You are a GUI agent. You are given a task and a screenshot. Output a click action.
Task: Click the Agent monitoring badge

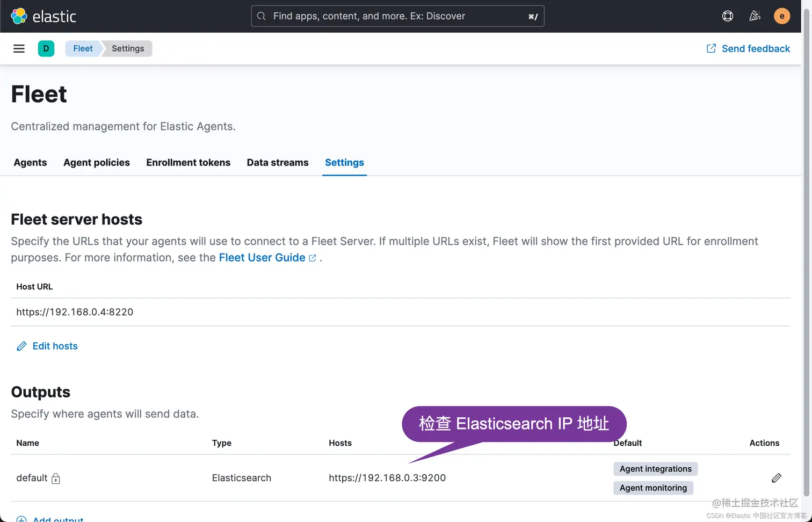pos(654,488)
